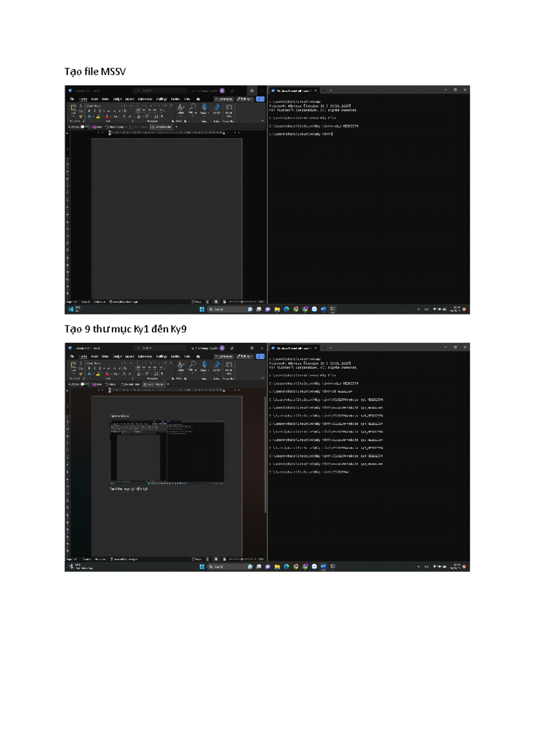Click File Explorer folder icon on the lower taskbar
Viewport: 534px width, 756px height.
[277, 567]
